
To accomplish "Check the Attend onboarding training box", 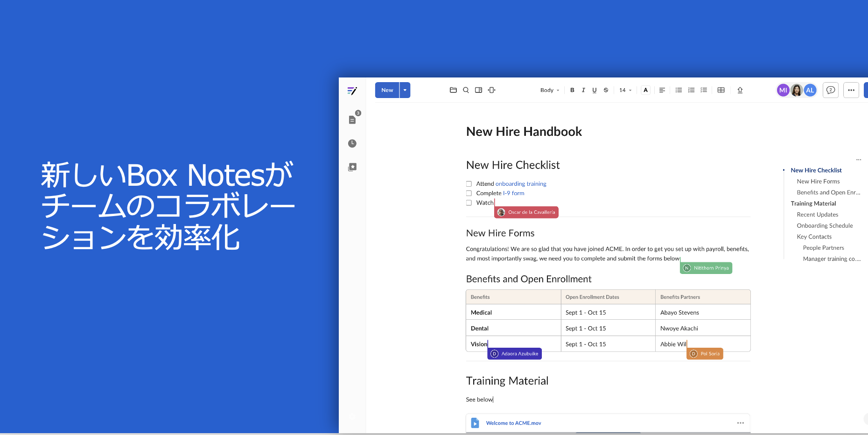I will pyautogui.click(x=469, y=184).
